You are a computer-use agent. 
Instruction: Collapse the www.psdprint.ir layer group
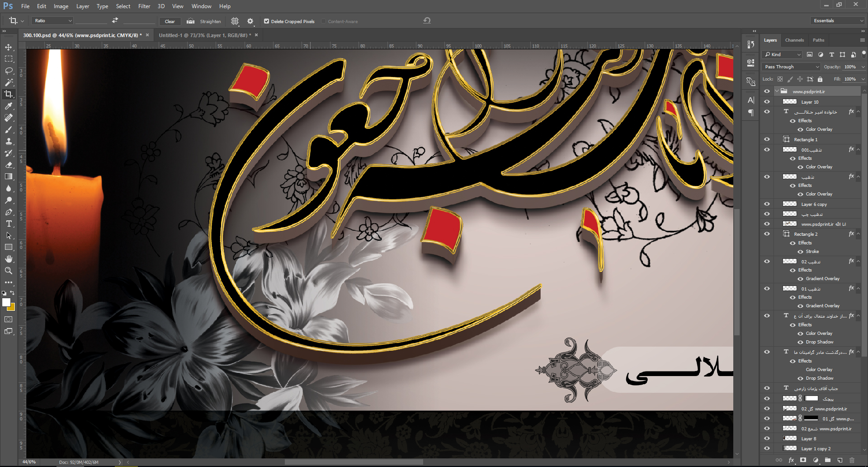(x=777, y=91)
